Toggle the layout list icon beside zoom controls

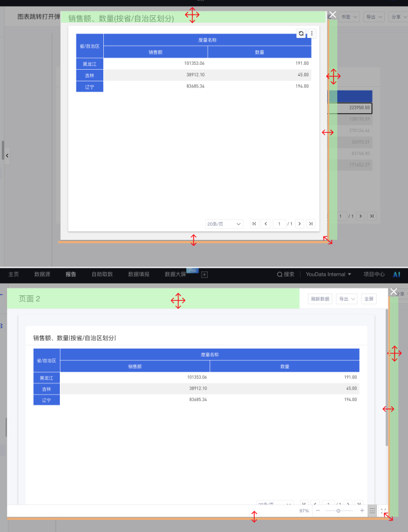click(372, 510)
